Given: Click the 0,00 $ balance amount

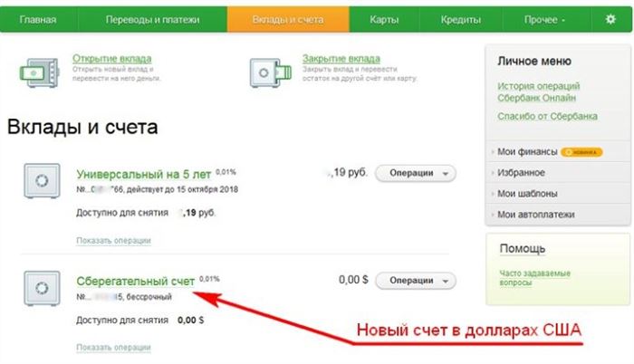Looking at the screenshot, I should 353,280.
